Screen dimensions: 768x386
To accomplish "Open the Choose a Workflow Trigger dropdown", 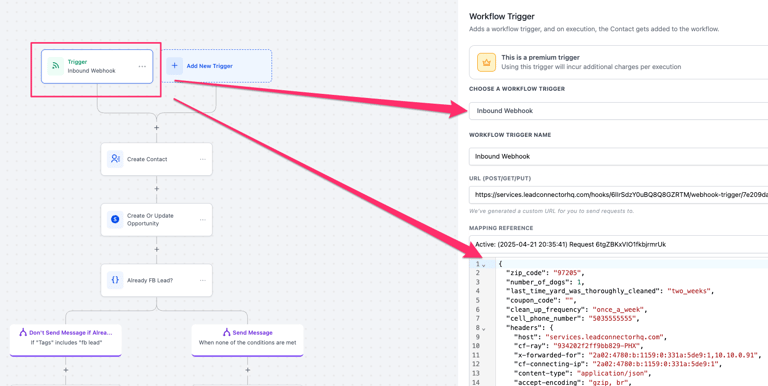I will pyautogui.click(x=618, y=111).
